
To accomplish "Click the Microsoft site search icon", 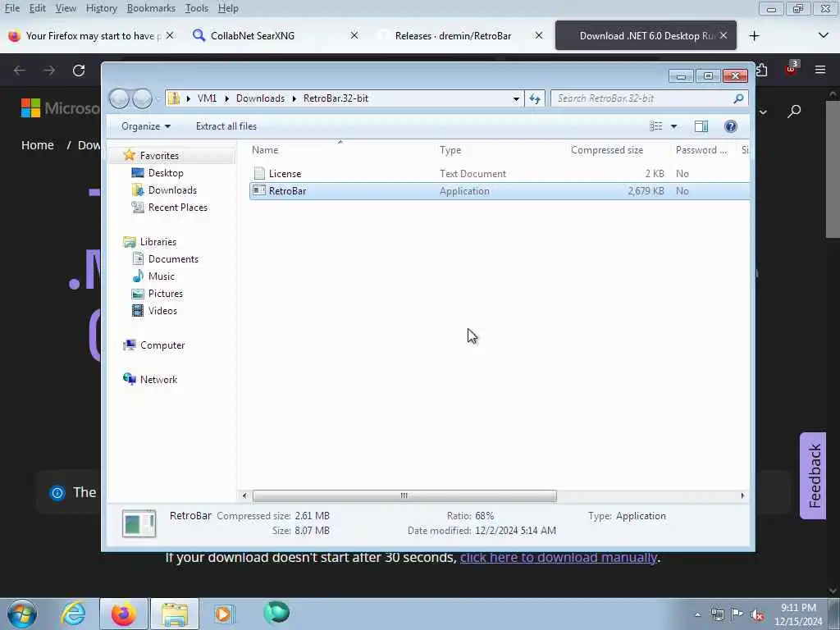I will (794, 111).
